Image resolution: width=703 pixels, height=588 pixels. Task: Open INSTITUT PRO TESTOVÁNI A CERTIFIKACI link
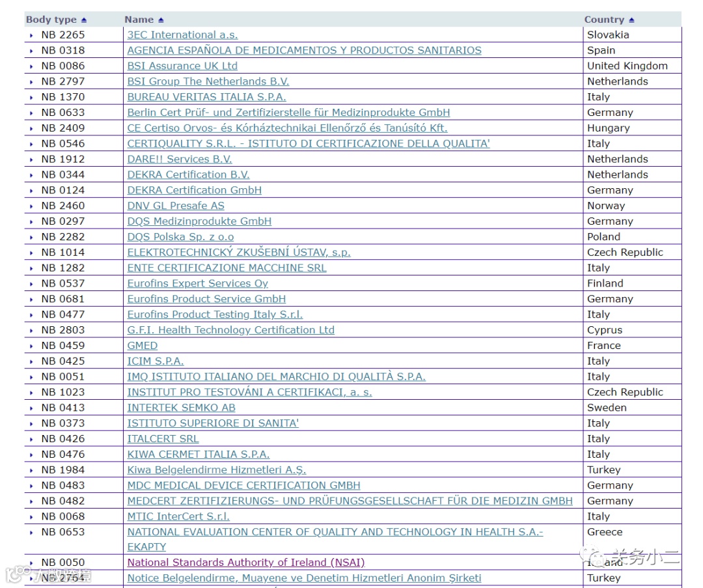point(250,393)
